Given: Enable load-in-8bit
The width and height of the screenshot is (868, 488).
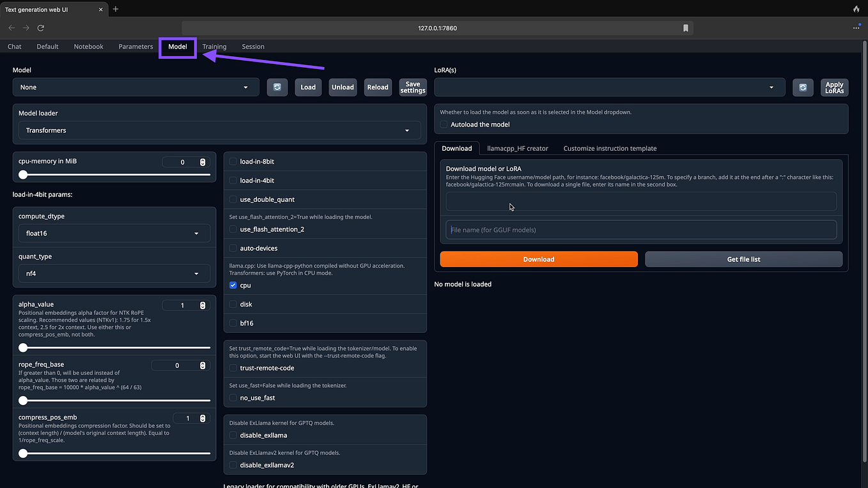Looking at the screenshot, I should [x=233, y=161].
